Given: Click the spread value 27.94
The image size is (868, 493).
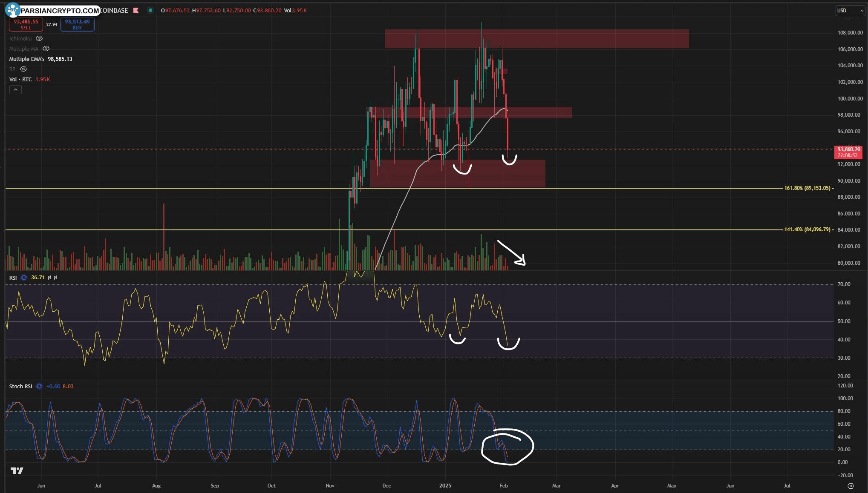Looking at the screenshot, I should [52, 24].
